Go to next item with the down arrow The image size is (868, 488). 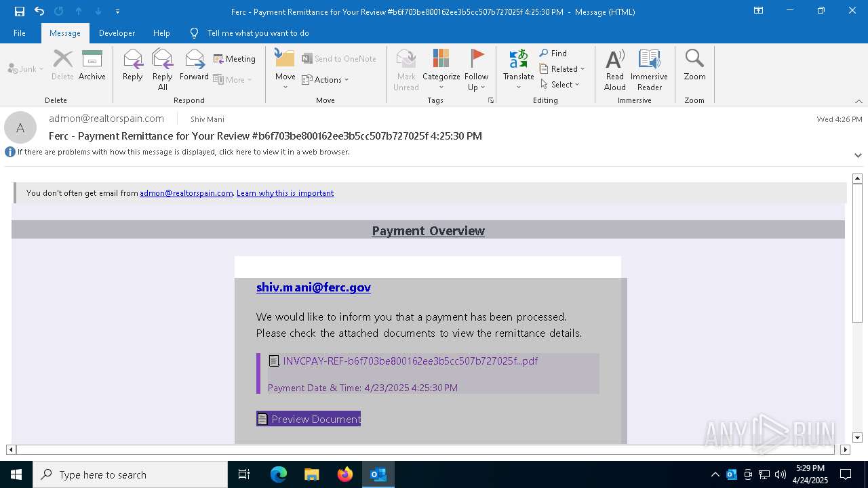pos(98,12)
